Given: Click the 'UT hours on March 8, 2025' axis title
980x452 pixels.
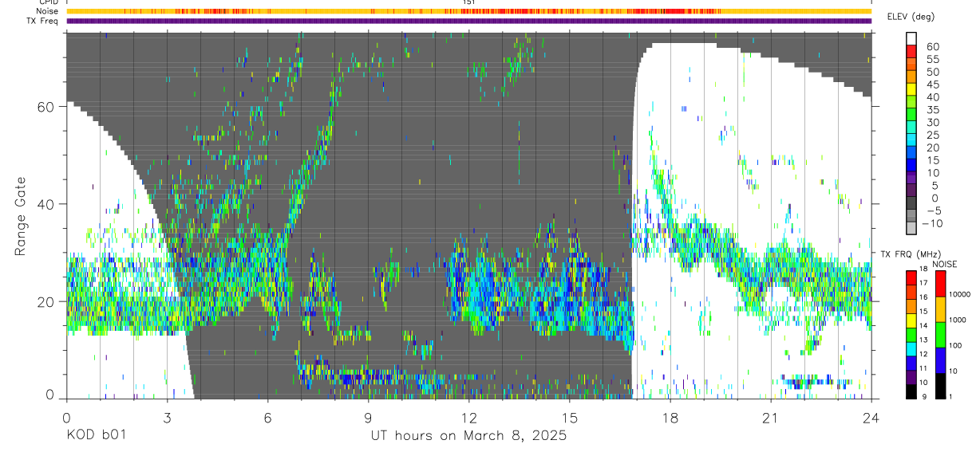Looking at the screenshot, I should [x=468, y=436].
